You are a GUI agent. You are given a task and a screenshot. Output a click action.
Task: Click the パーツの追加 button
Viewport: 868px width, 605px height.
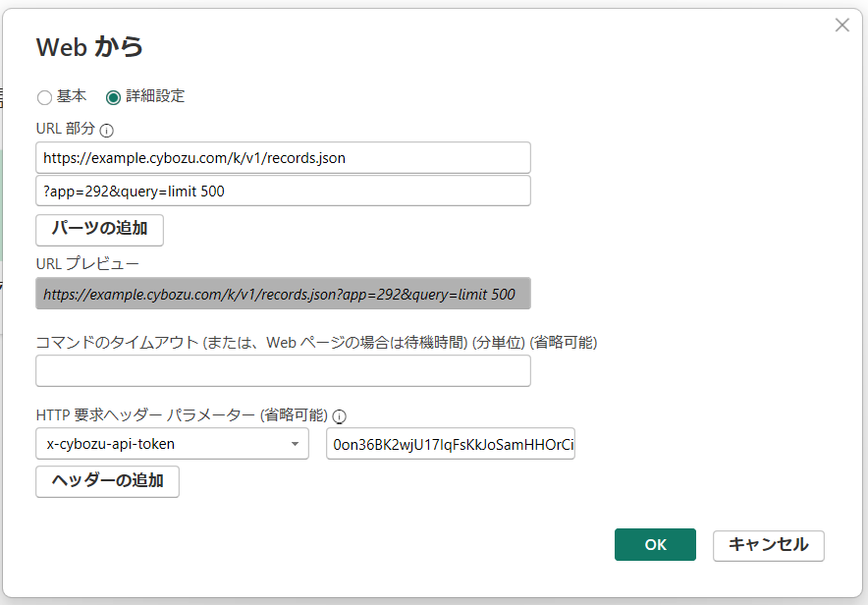coord(99,230)
